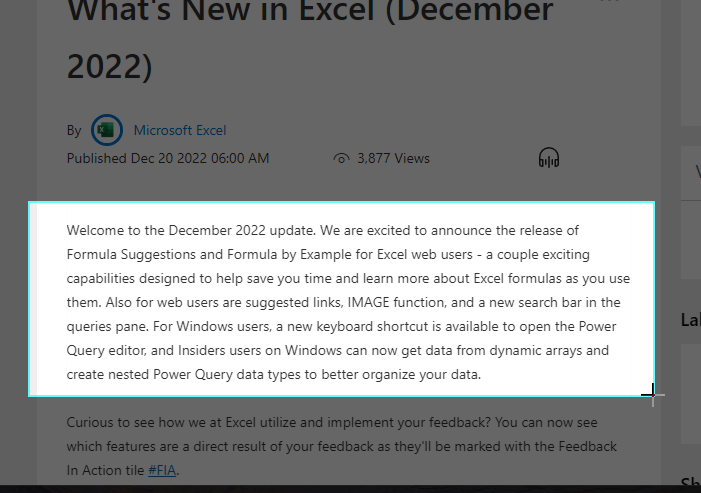Click the dark taskbar strip at bottom
The image size is (701, 493).
(x=350, y=489)
